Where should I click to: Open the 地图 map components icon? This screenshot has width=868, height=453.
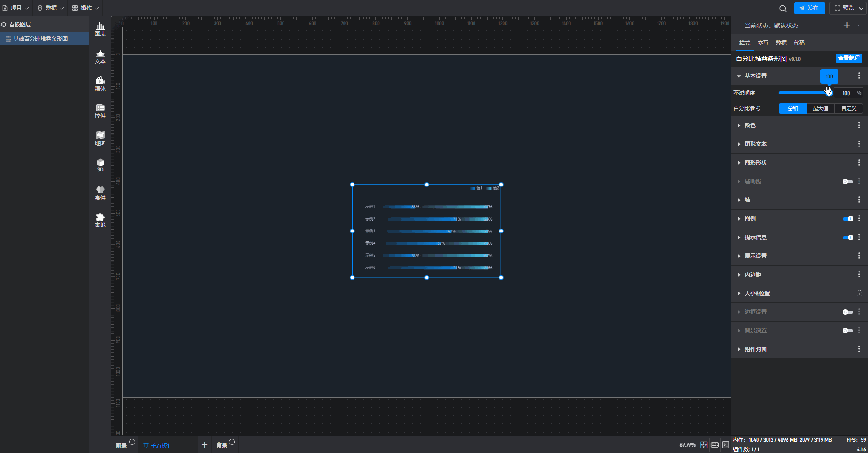click(x=100, y=138)
